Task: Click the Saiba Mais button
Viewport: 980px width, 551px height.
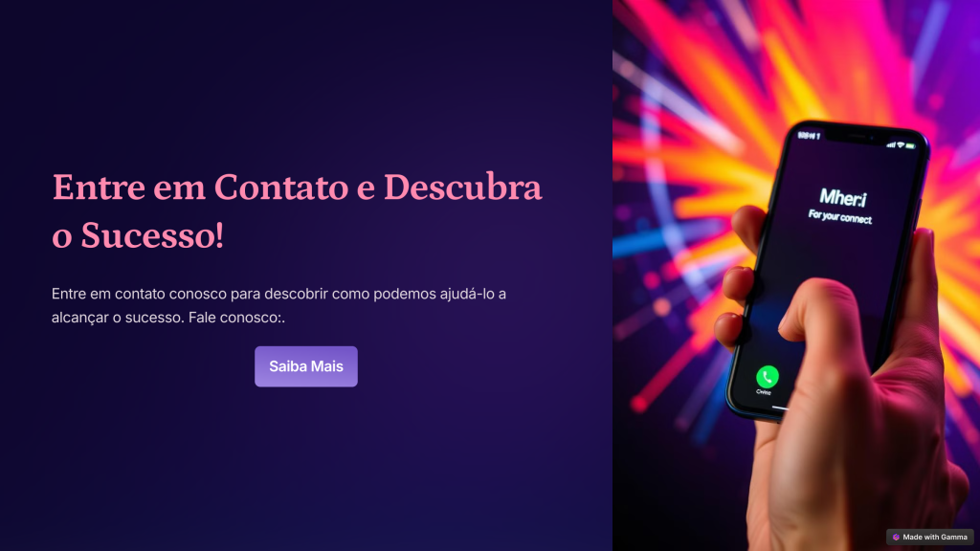Action: click(305, 366)
